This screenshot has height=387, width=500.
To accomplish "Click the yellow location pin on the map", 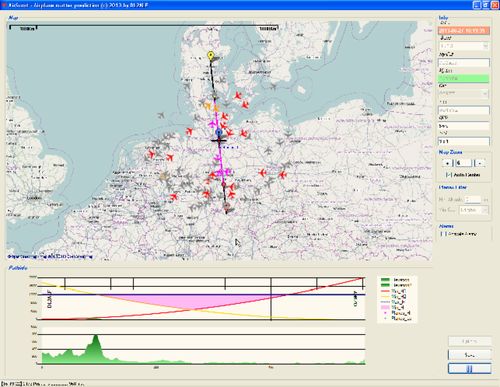I will click(x=210, y=55).
